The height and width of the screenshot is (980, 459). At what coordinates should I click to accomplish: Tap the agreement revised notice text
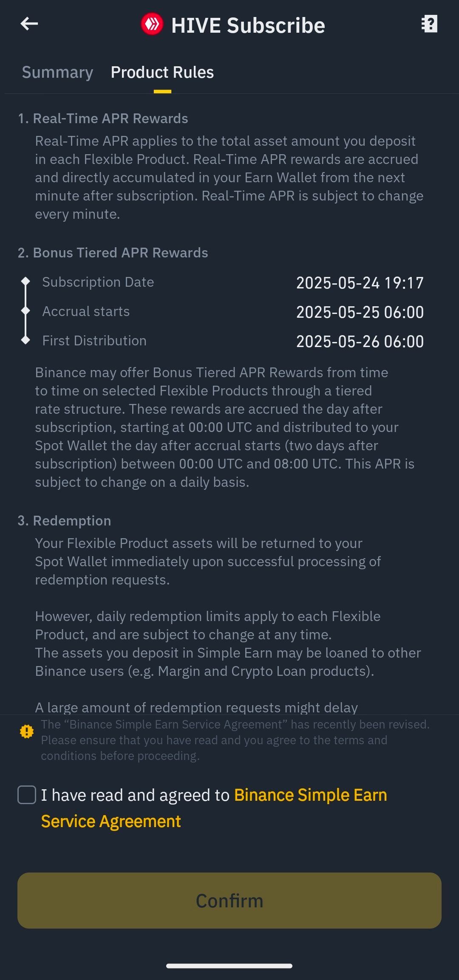pyautogui.click(x=235, y=740)
